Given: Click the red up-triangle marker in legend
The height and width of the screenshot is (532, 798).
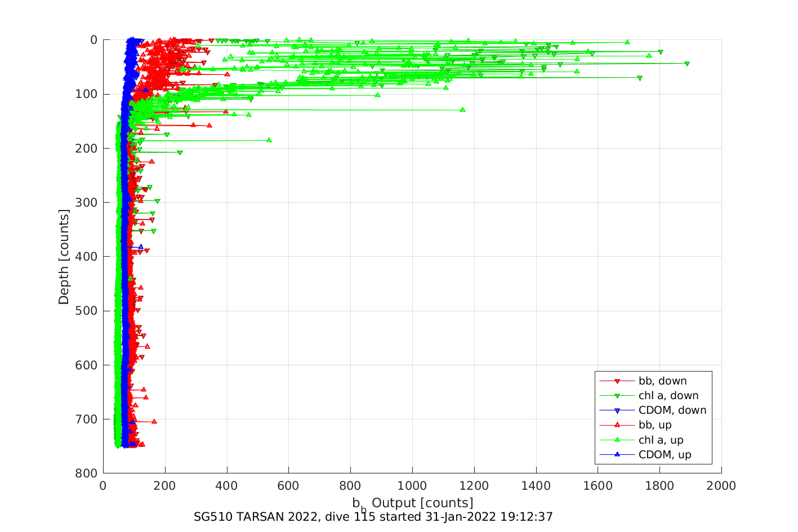Looking at the screenshot, I should click(x=617, y=425).
